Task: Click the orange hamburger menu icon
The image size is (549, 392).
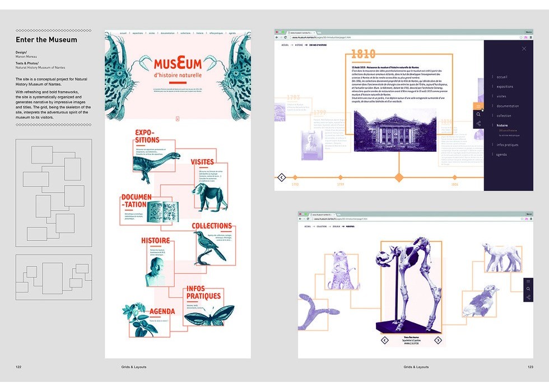Action: tap(478, 106)
